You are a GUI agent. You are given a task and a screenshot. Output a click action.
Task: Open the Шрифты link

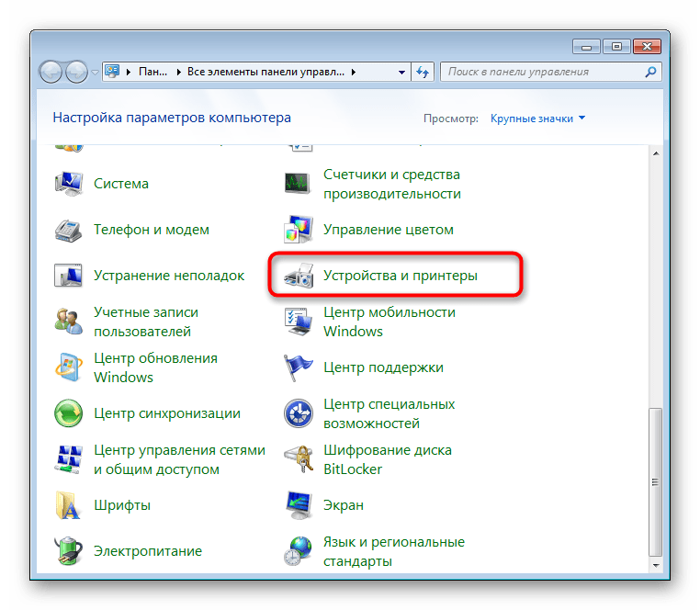[x=122, y=505]
